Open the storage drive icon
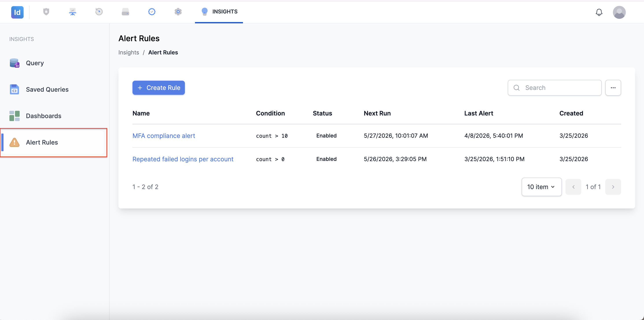The width and height of the screenshot is (644, 320). 125,12
